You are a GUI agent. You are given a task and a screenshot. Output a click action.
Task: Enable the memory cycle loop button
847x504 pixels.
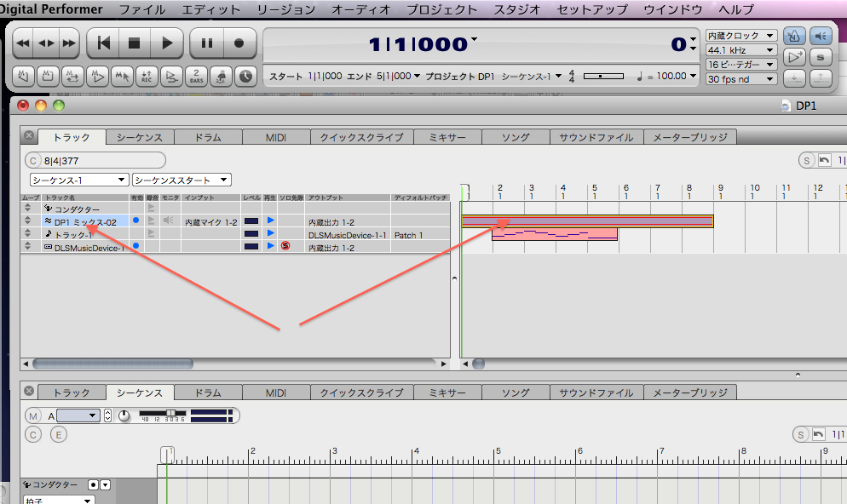tap(72, 77)
